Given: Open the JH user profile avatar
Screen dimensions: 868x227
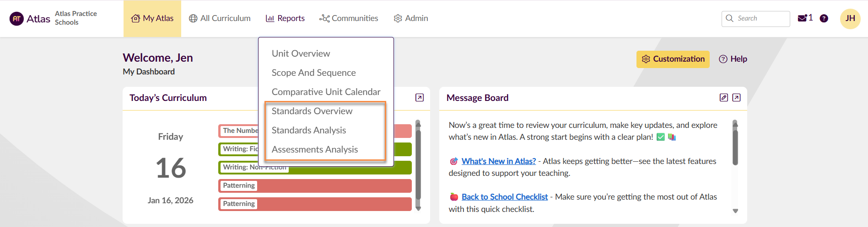Looking at the screenshot, I should click(x=850, y=19).
